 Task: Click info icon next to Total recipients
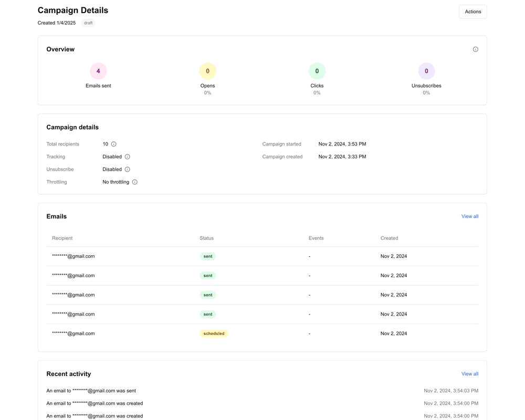coord(113,144)
